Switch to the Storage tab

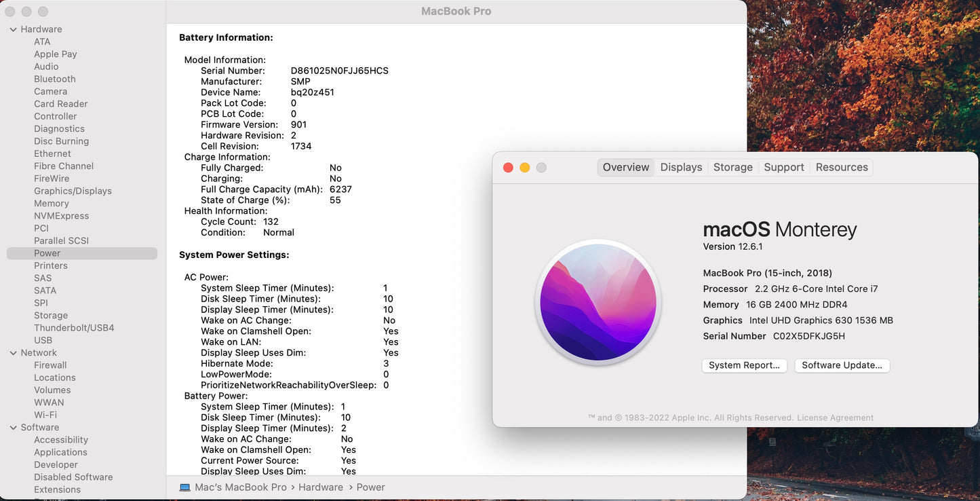click(x=733, y=167)
